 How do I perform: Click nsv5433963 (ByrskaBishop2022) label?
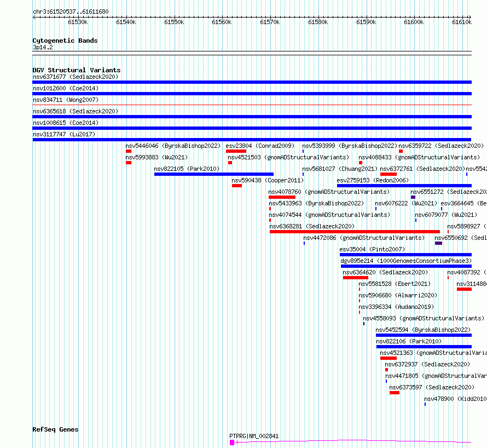point(316,203)
